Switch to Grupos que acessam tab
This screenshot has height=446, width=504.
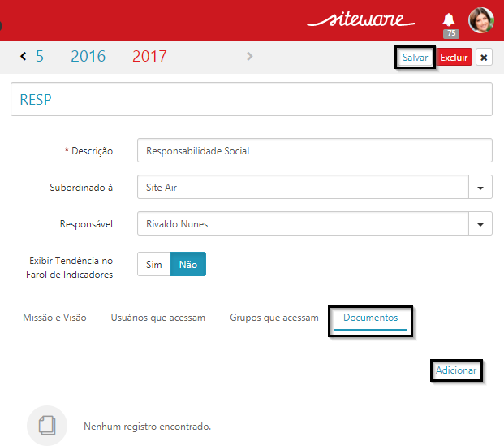[x=274, y=318]
